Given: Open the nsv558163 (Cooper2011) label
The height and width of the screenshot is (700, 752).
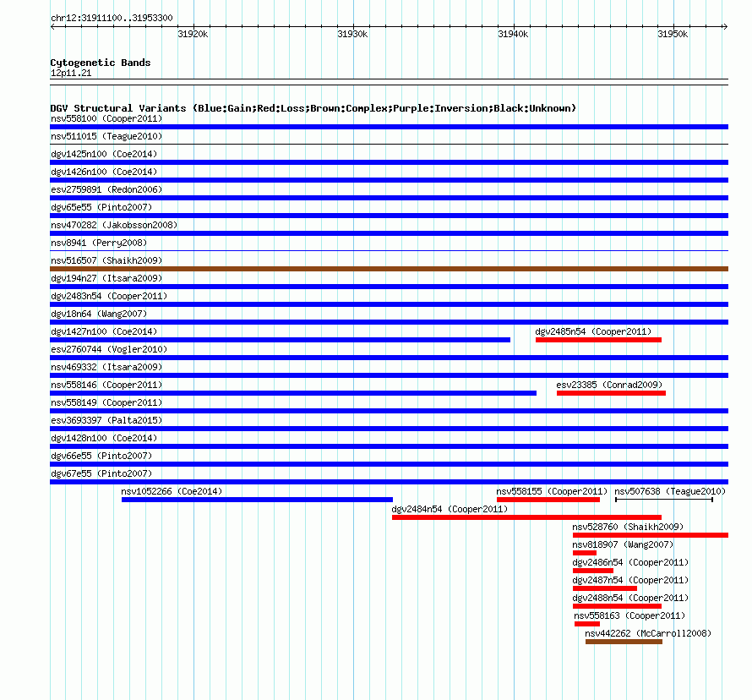Looking at the screenshot, I should tap(629, 615).
